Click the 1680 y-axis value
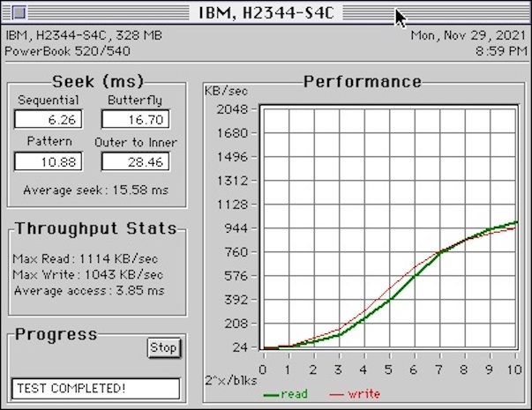This screenshot has height=410, width=532. 232,133
